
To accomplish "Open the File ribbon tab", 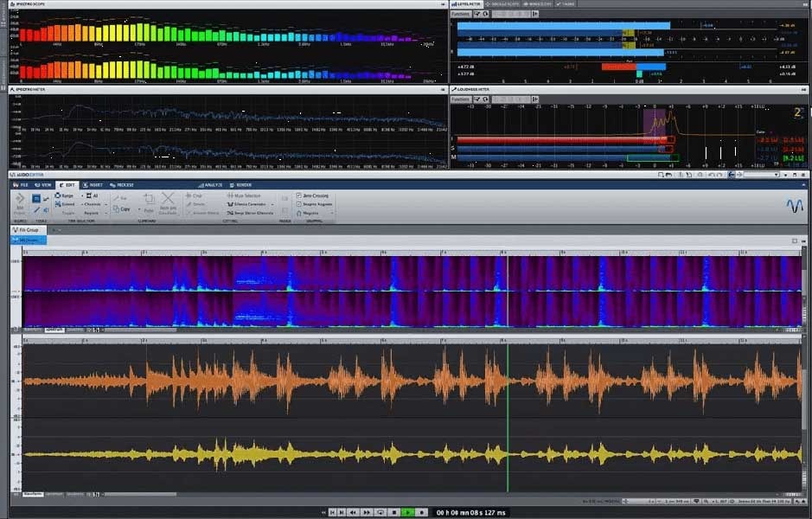I will click(21, 185).
